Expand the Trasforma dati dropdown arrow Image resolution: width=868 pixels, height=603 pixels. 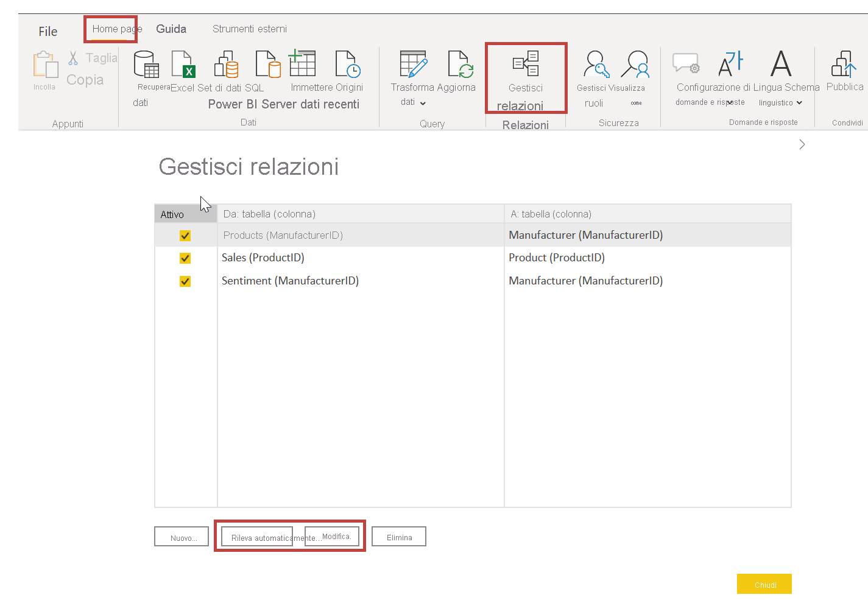point(423,103)
